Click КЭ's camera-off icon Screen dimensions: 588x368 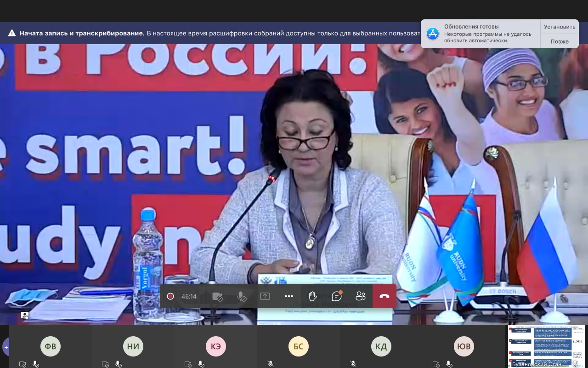[188, 364]
